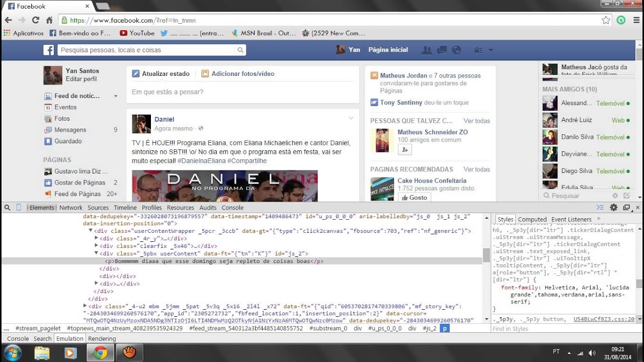Click the new message compose icon in chat sidebar
Viewport: 644px width, 362px height.
(626, 196)
